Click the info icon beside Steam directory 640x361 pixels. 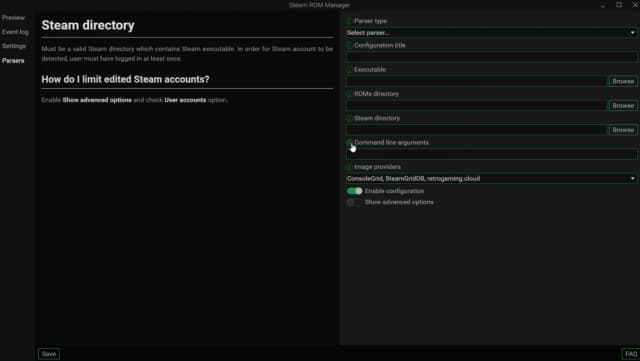click(x=349, y=118)
